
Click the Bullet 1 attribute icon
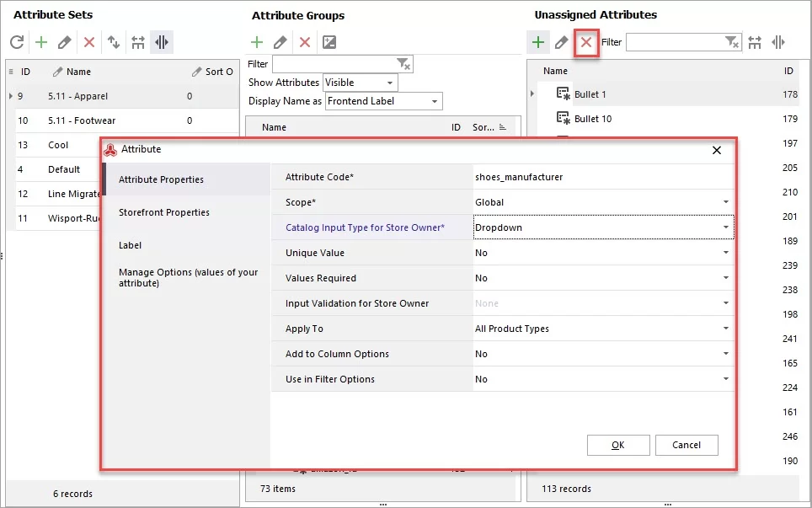click(563, 94)
